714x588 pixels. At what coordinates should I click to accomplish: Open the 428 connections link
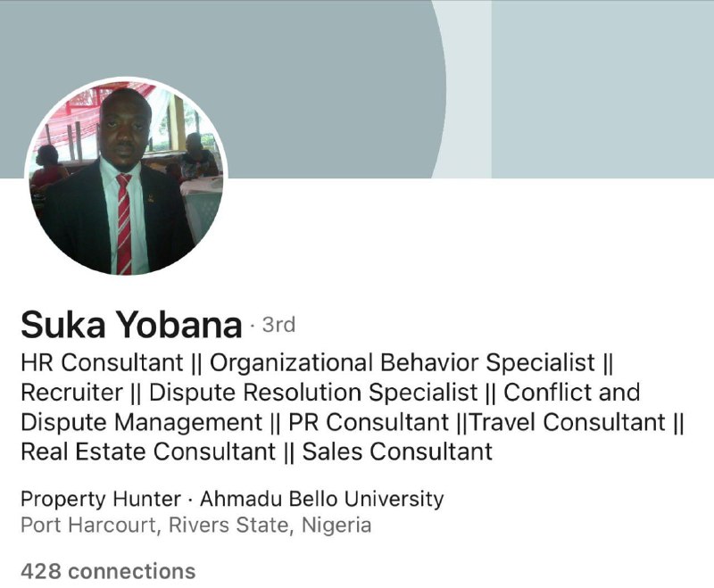click(x=108, y=571)
